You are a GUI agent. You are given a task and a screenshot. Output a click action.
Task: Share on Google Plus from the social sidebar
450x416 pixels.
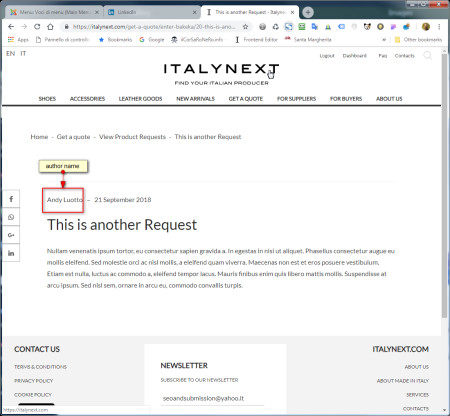tap(11, 235)
